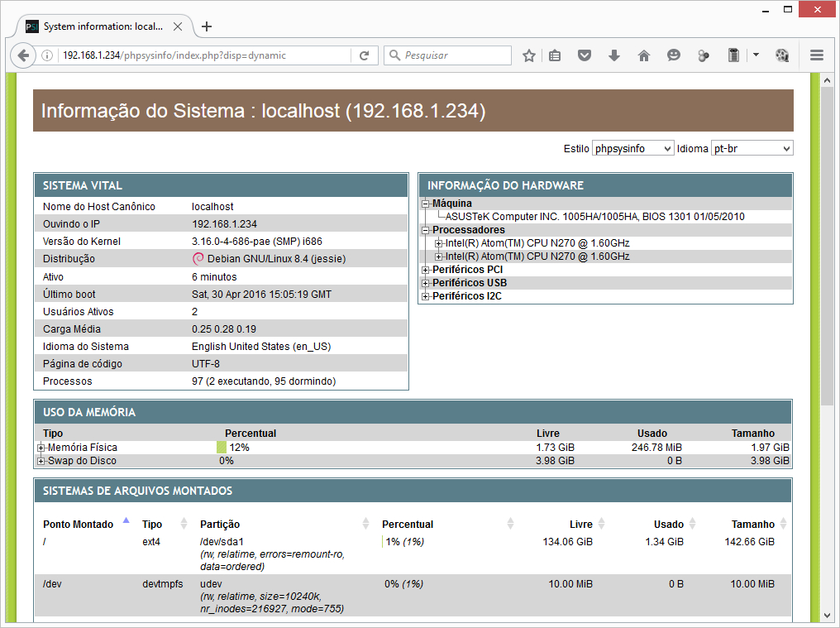The height and width of the screenshot is (628, 840).
Task: Click the SISTEMAS DE ARQUIVOS MONTADOS header
Action: tap(413, 491)
